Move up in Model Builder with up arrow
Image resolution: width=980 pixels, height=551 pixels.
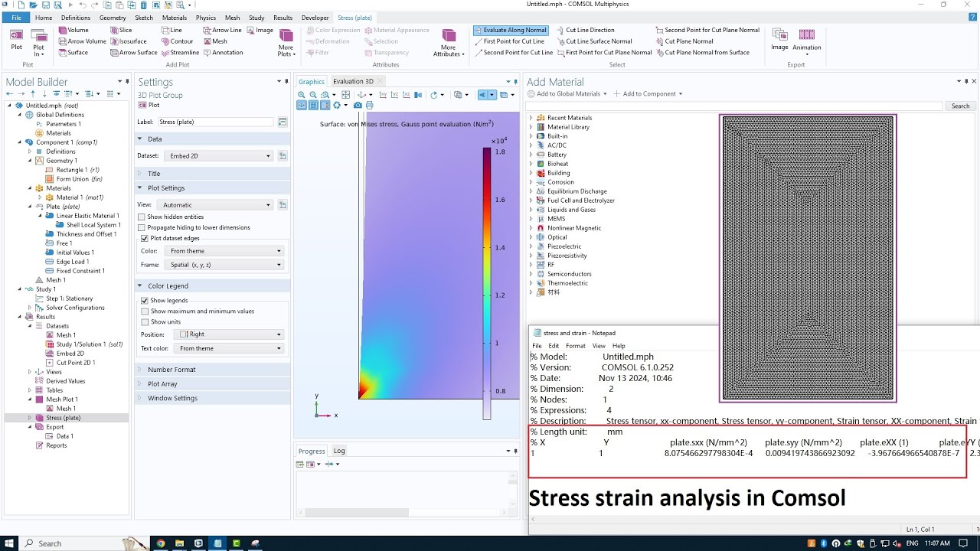[33, 93]
